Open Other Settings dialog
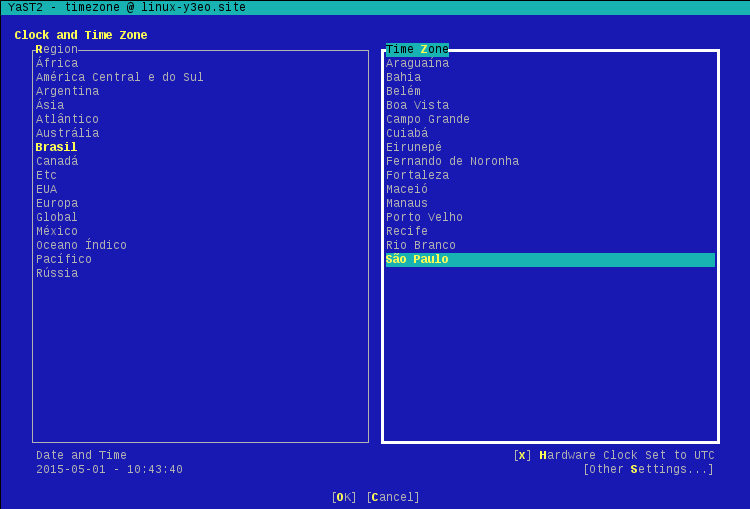 (x=649, y=469)
